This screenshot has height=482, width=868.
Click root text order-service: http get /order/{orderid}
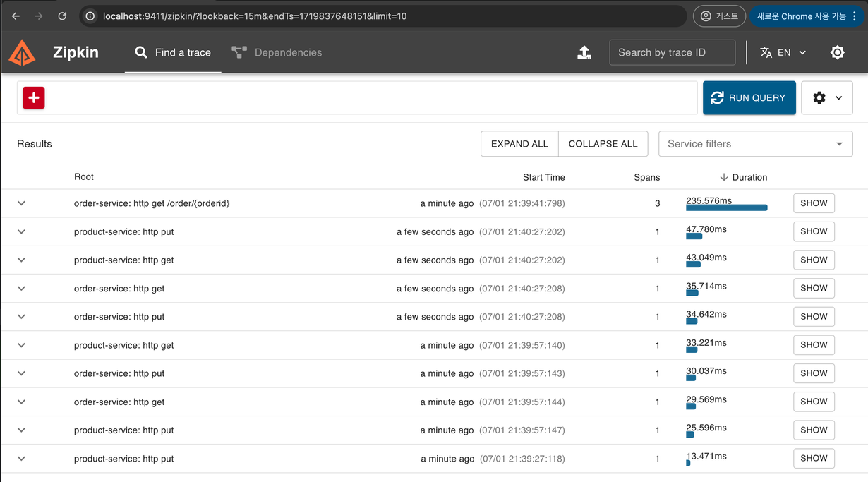point(152,203)
